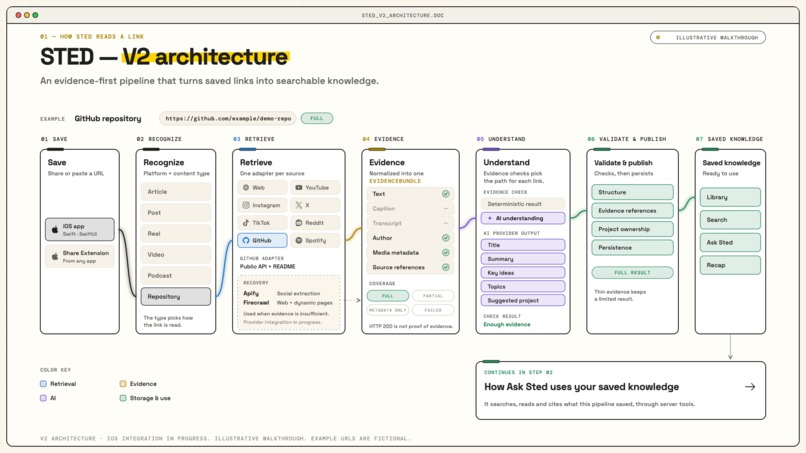Image resolution: width=806 pixels, height=453 pixels.
Task: Click the Enough evidence check result
Action: [x=507, y=324]
